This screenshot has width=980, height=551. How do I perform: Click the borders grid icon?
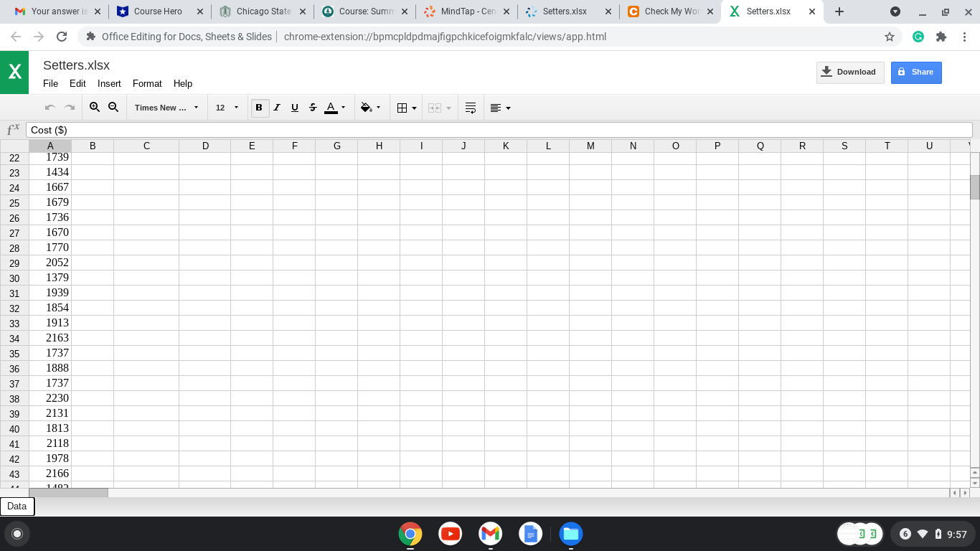click(x=402, y=108)
